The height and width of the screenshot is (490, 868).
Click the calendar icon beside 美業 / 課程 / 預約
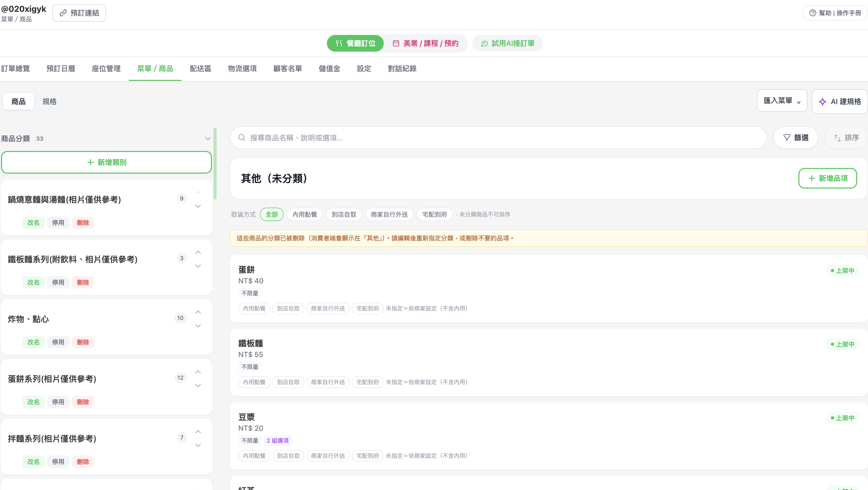[396, 44]
